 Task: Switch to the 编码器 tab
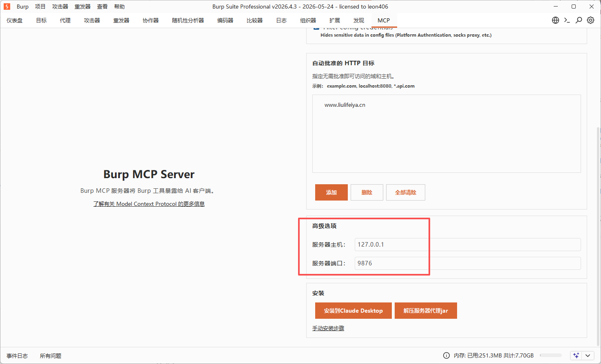225,20
